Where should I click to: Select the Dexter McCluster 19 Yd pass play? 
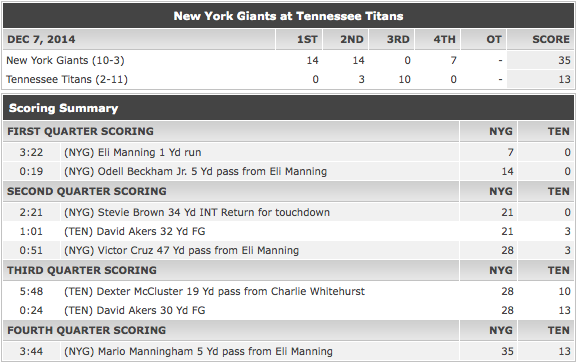(x=288, y=291)
